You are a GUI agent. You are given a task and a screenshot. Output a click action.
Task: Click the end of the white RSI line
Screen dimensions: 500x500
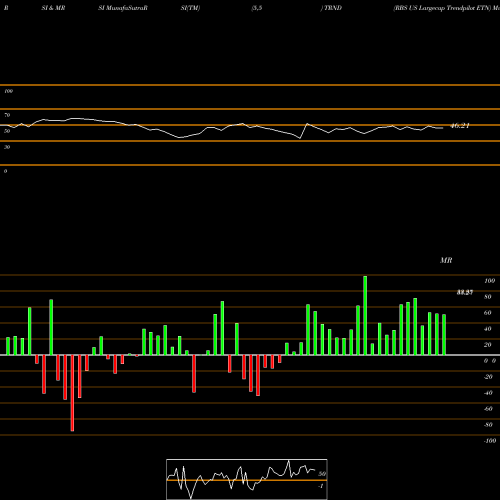pyautogui.click(x=443, y=128)
